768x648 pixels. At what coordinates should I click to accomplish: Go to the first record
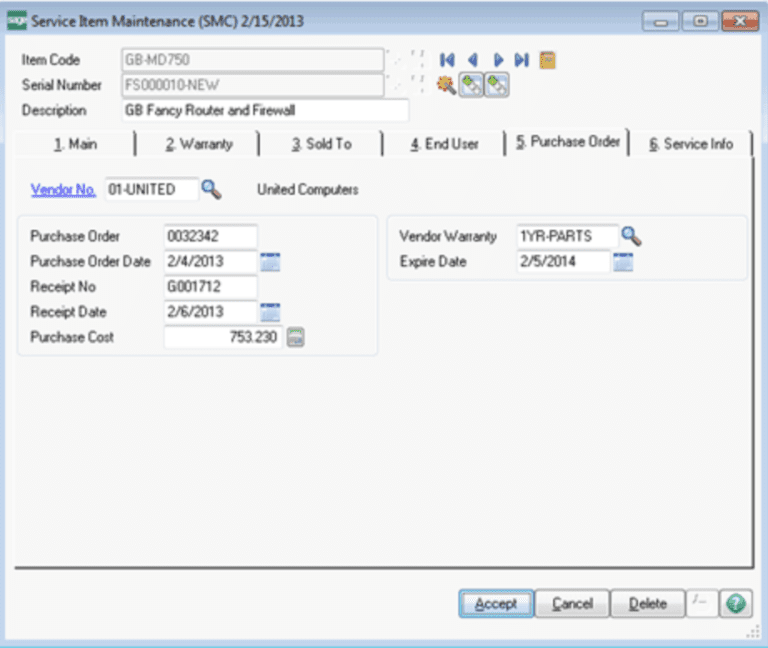(x=447, y=60)
